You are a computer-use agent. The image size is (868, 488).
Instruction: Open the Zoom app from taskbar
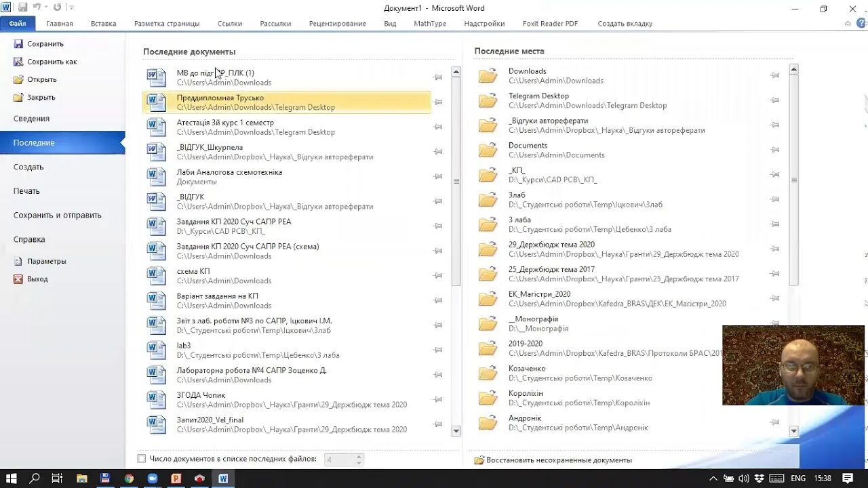pyautogui.click(x=153, y=478)
